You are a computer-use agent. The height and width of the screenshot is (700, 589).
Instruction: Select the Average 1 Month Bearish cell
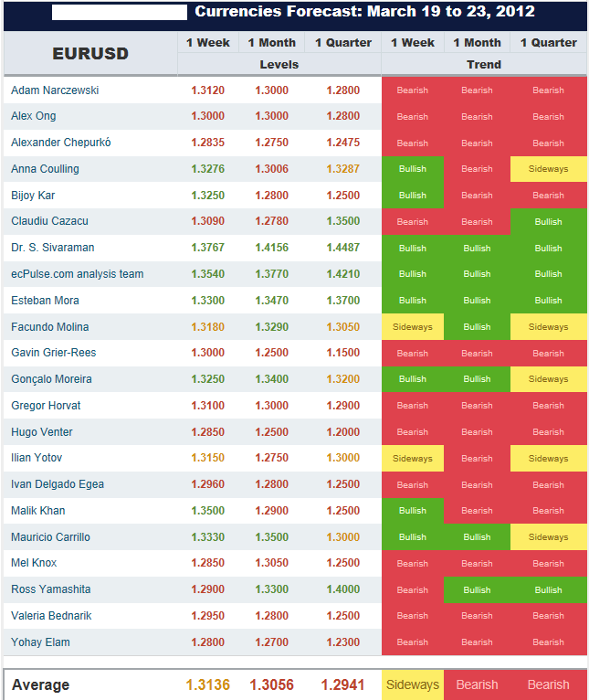tap(477, 684)
